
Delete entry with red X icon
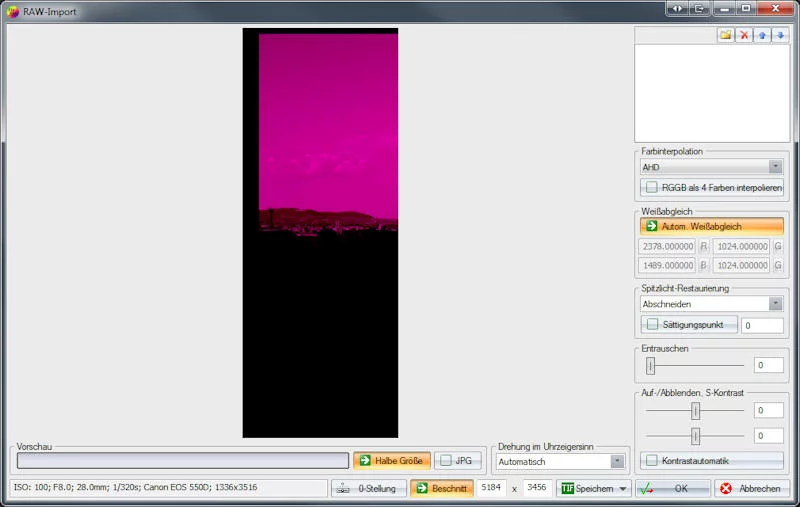click(744, 35)
